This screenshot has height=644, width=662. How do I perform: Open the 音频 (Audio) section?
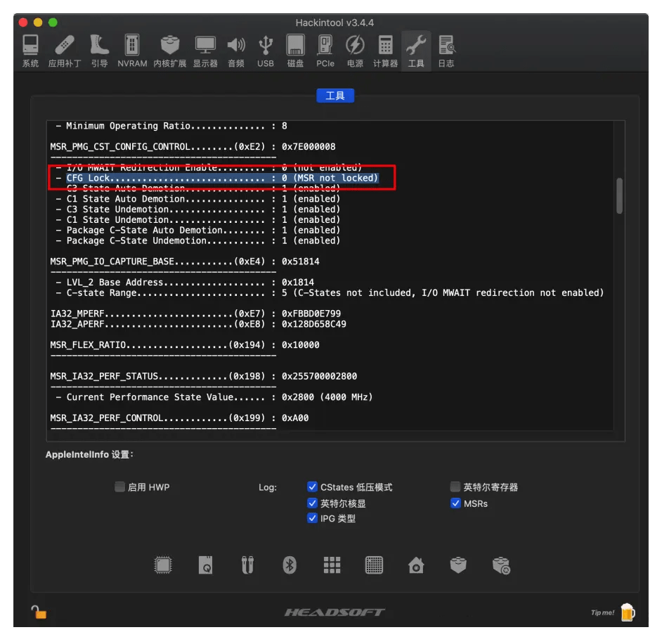click(236, 51)
